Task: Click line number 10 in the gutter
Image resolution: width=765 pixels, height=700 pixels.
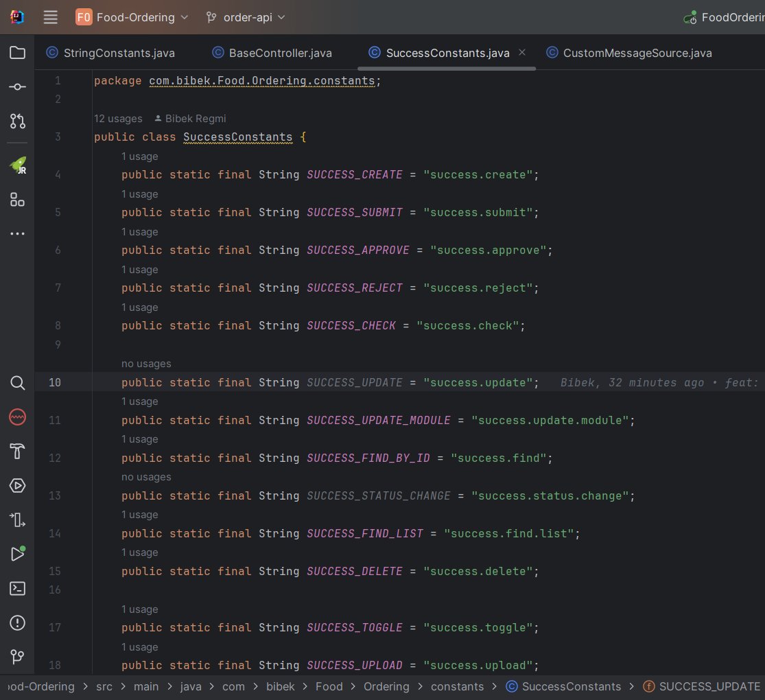Action: point(55,382)
